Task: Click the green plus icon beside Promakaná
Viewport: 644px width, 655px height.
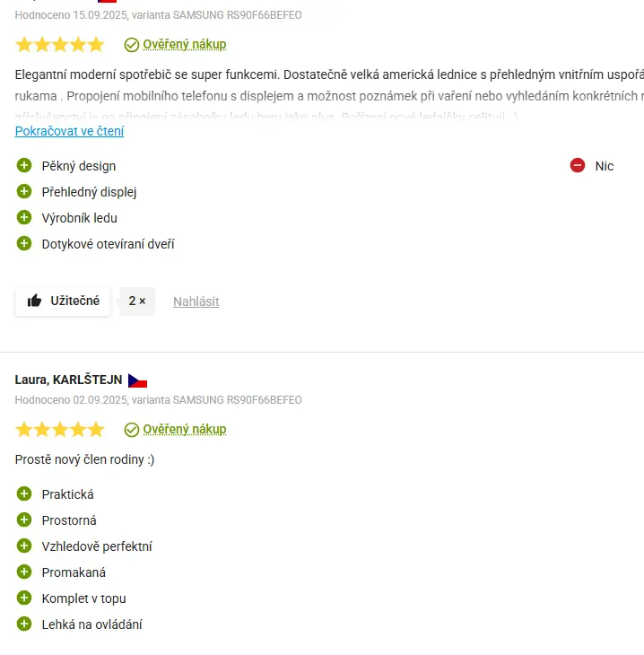Action: tap(24, 572)
